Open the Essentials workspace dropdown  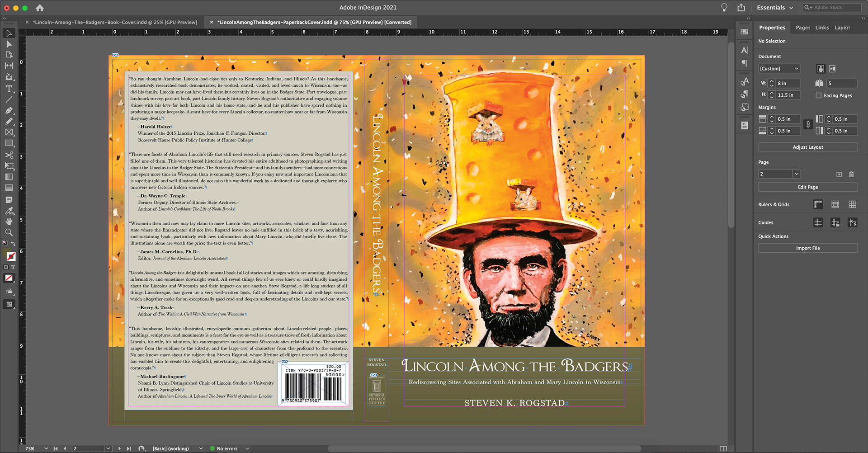(x=775, y=7)
